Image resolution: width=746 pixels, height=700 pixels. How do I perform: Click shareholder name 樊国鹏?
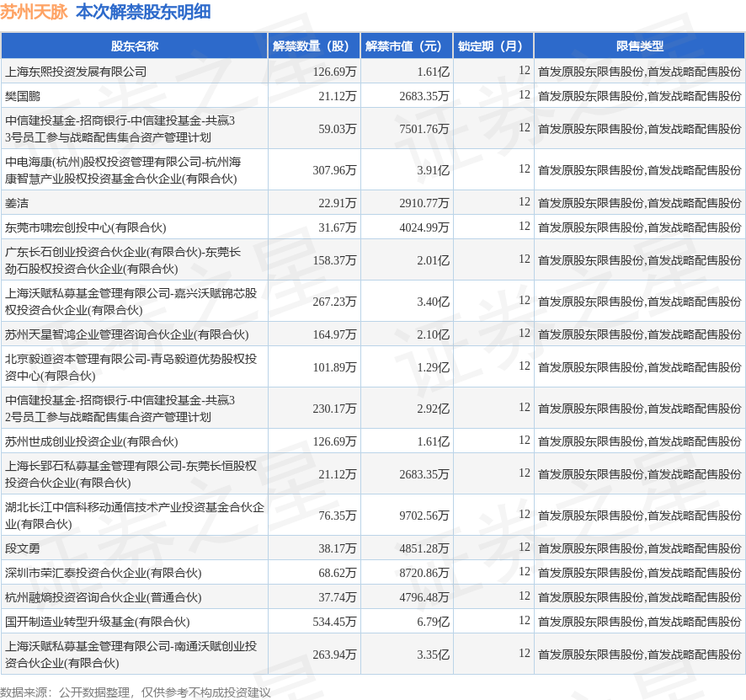point(23,96)
